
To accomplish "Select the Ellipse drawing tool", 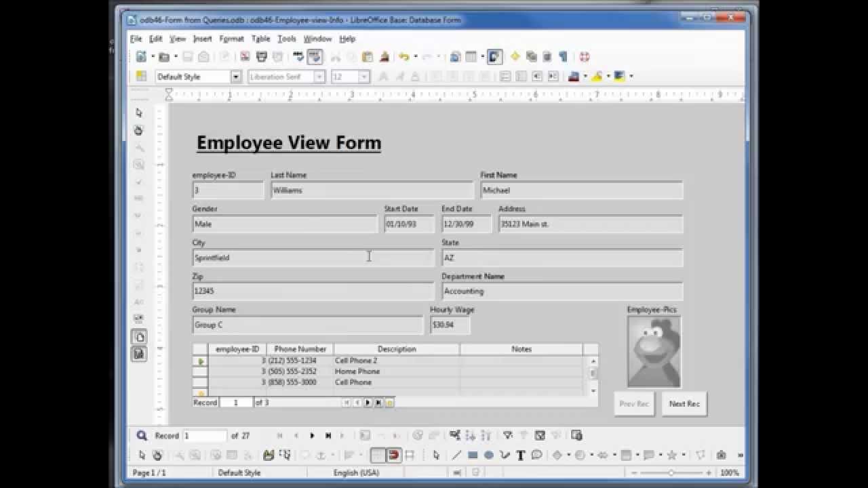I will (x=488, y=455).
